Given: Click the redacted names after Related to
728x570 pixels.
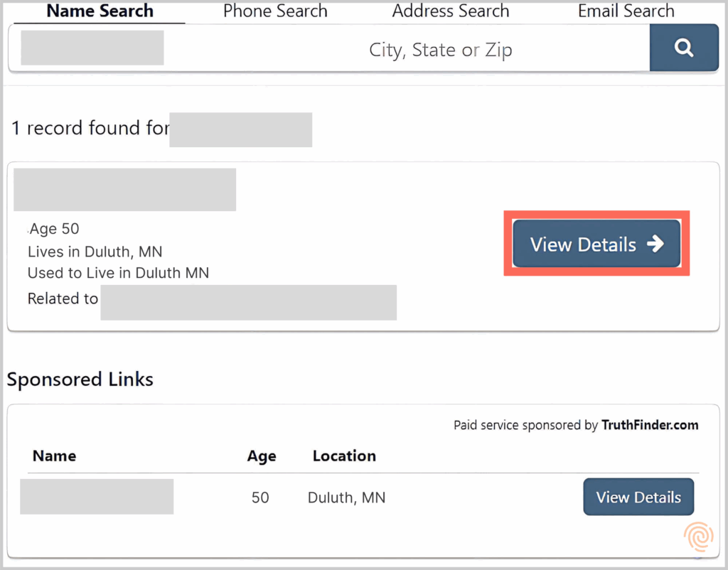Looking at the screenshot, I should (x=248, y=302).
